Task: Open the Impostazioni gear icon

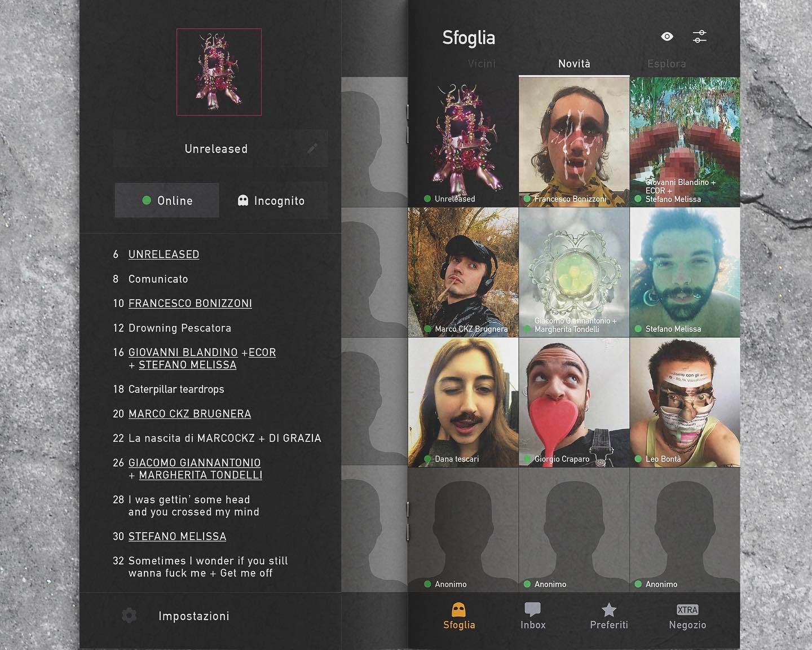Action: point(129,616)
